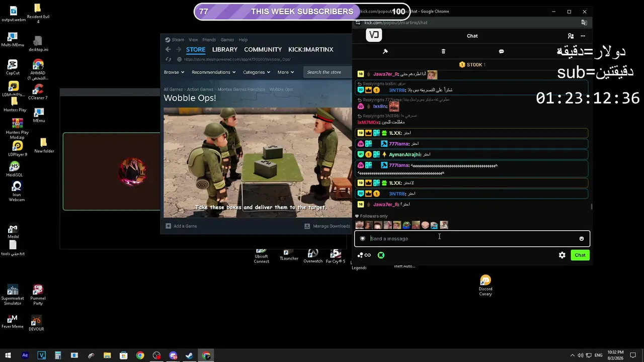
Task: Click username ixM7MDx in chat
Action: 368,123
